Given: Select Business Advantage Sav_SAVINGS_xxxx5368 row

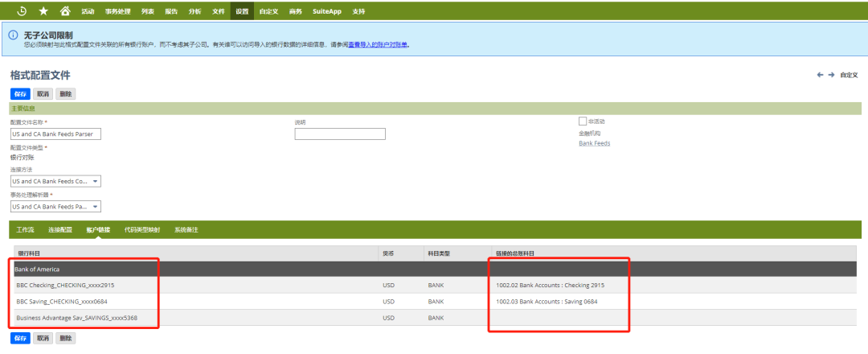Looking at the screenshot, I should pos(435,318).
